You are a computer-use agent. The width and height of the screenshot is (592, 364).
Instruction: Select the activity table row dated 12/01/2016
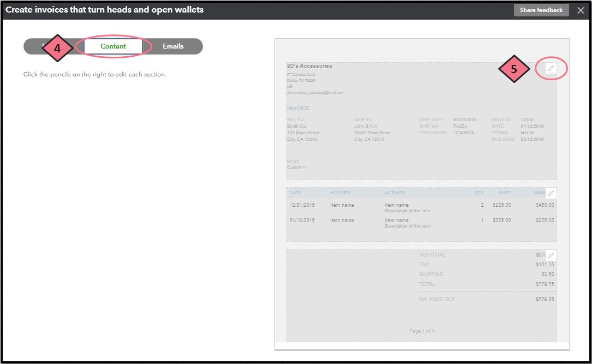point(382,207)
